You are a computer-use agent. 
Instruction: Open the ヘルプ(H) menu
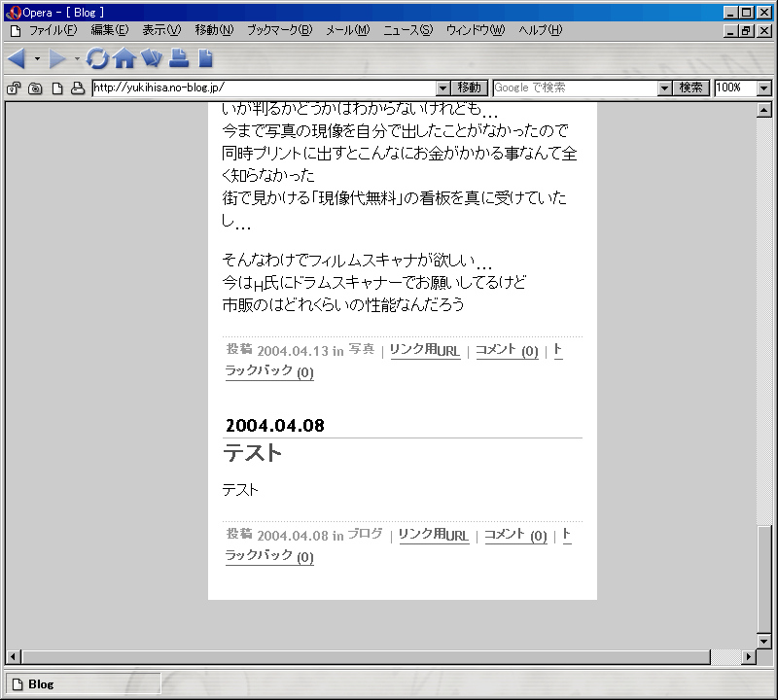[541, 30]
